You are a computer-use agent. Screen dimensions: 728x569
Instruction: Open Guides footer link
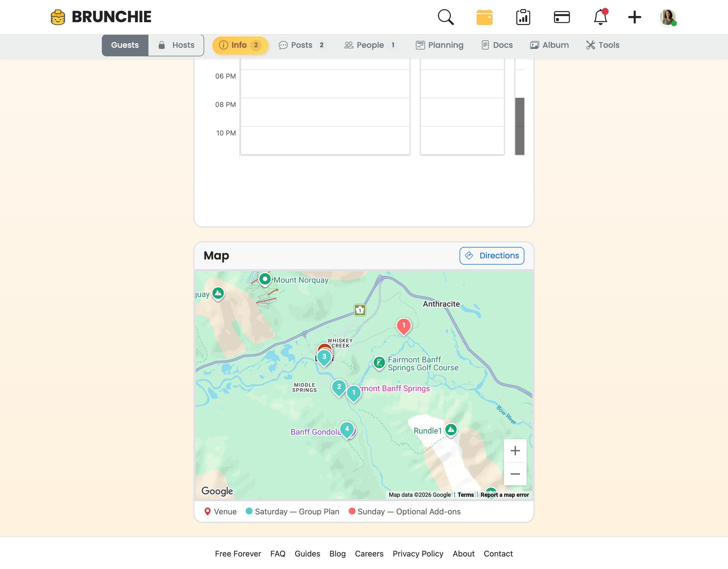click(x=307, y=554)
